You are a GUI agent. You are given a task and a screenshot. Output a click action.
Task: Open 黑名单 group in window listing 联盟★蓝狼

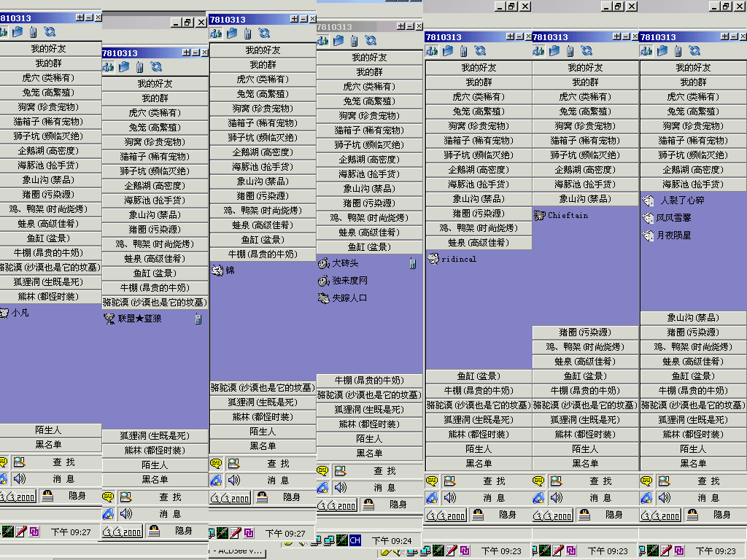click(155, 480)
